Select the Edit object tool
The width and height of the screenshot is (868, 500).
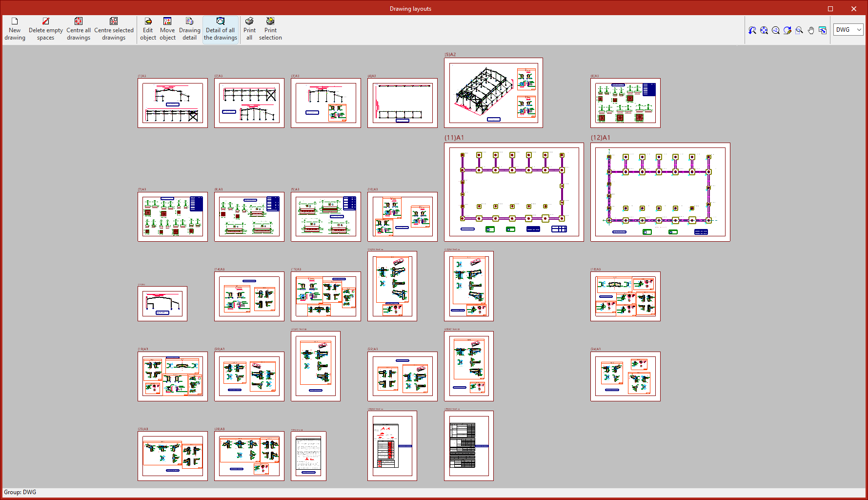click(x=148, y=29)
